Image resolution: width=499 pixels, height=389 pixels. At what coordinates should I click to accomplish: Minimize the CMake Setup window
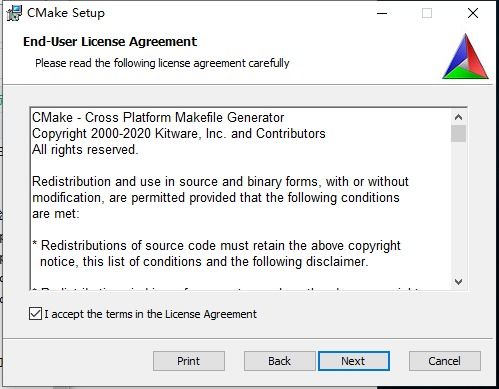(382, 13)
